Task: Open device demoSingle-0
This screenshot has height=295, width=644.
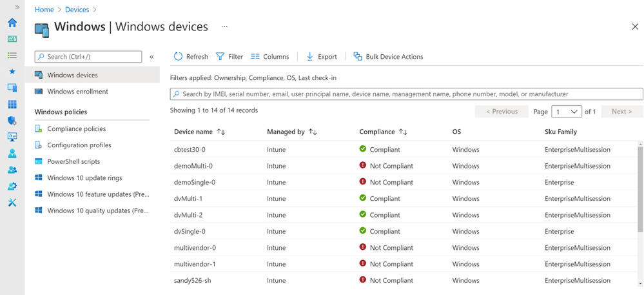Action: tap(195, 182)
